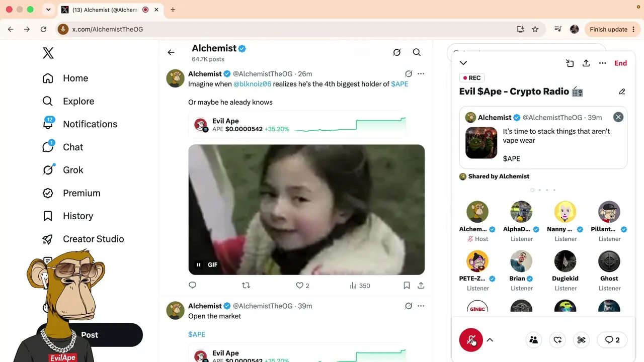The height and width of the screenshot is (362, 644).
Task: Open Creator Studio from the sidebar
Action: coord(84,239)
